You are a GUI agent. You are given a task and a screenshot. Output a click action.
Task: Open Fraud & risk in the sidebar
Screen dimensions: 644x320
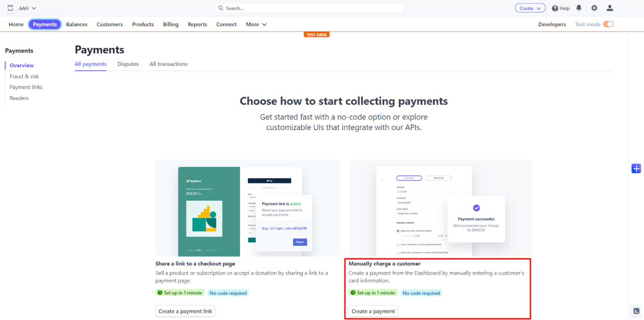click(24, 76)
